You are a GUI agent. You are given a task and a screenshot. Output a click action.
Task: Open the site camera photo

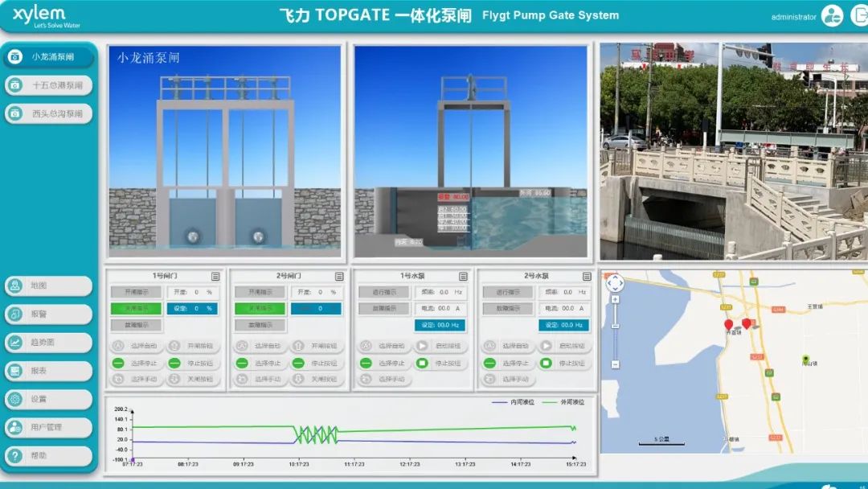pos(734,151)
